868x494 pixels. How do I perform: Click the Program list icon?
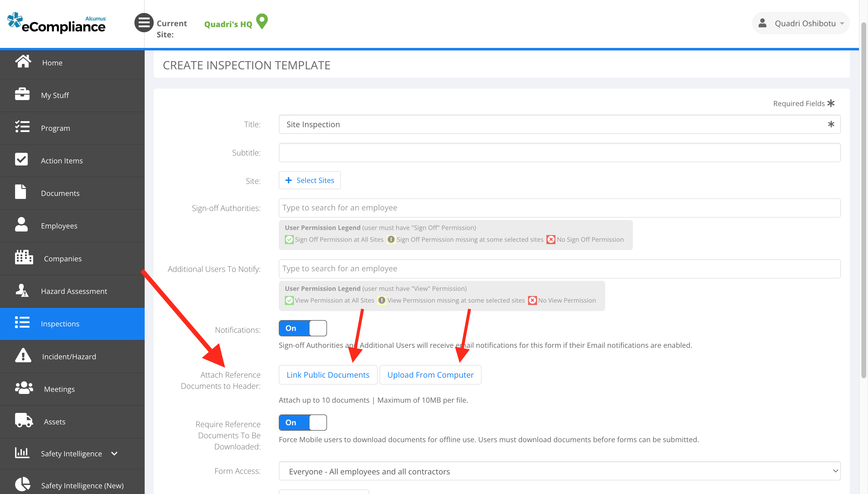[22, 127]
